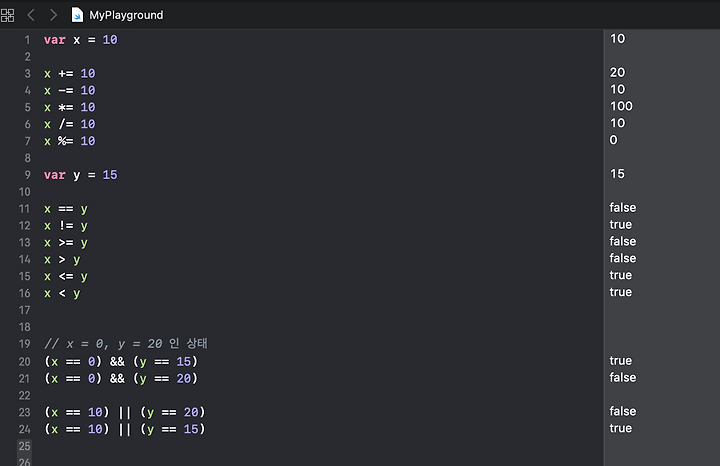Click result 10 for line 4
Screen dimensions: 720x466
(x=618, y=90)
